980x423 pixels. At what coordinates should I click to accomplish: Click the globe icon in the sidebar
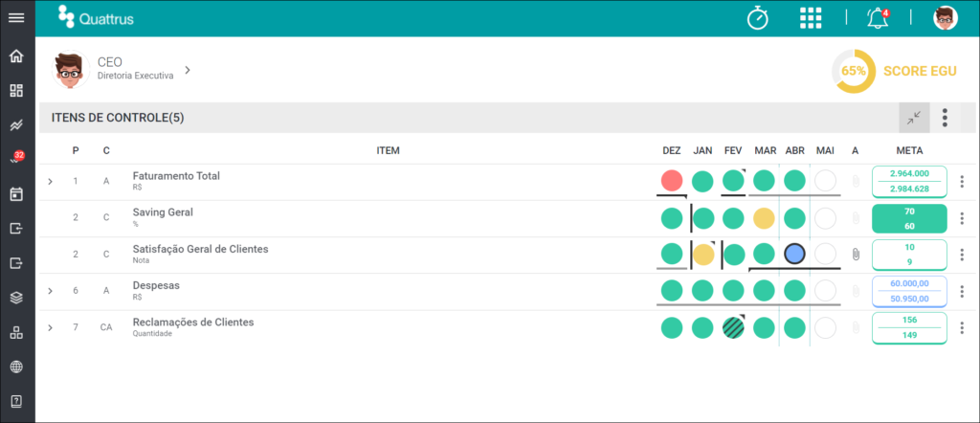[17, 367]
